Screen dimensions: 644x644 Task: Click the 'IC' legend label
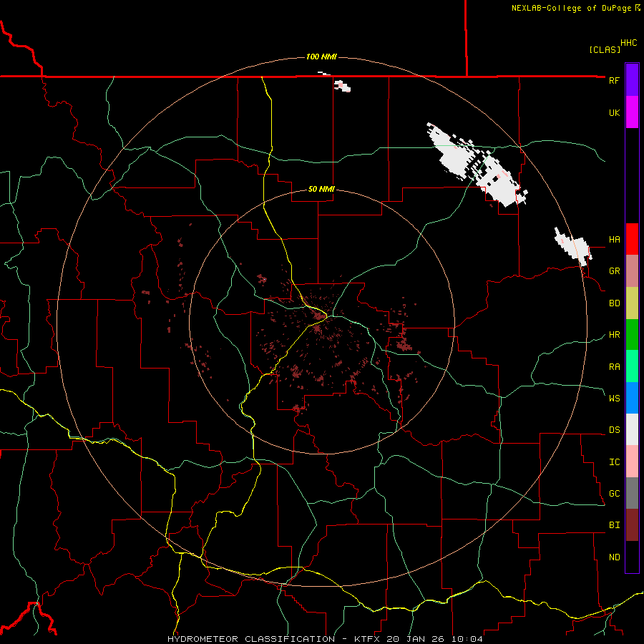click(614, 462)
